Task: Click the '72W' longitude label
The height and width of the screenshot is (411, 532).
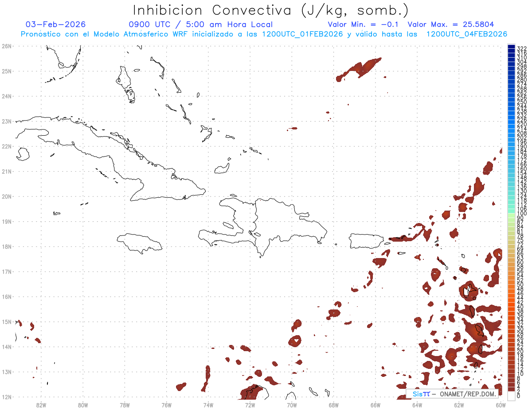Action: (250, 404)
